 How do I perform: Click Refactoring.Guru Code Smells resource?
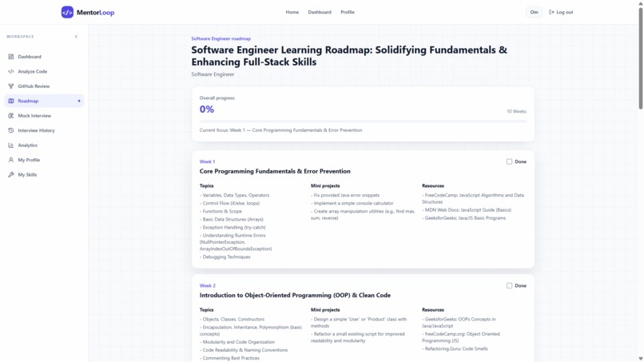[x=455, y=349]
